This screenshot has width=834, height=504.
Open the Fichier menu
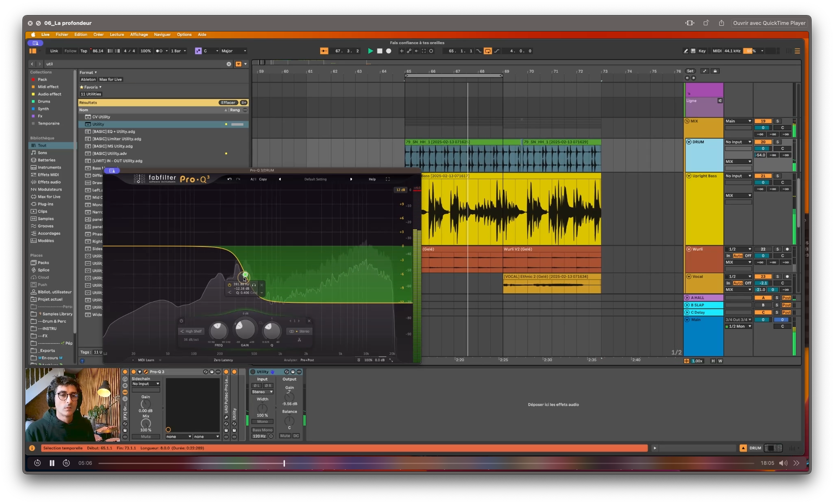point(62,35)
